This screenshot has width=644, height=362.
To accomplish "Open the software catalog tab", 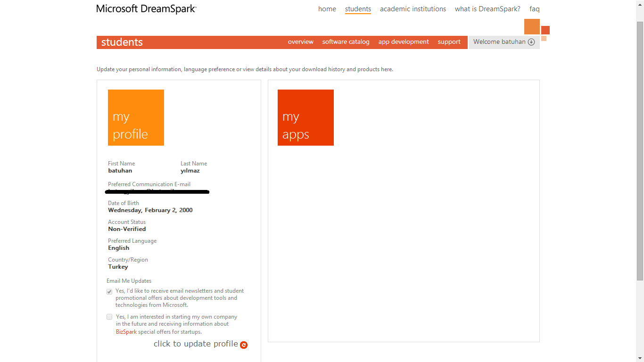I will (x=346, y=42).
